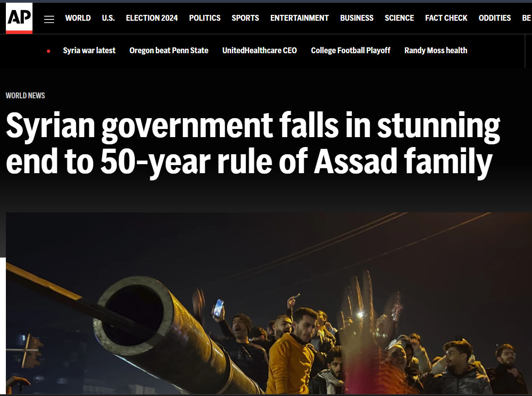
Task: Open the UnitedHealthcare CEO trending topic
Action: [x=259, y=51]
